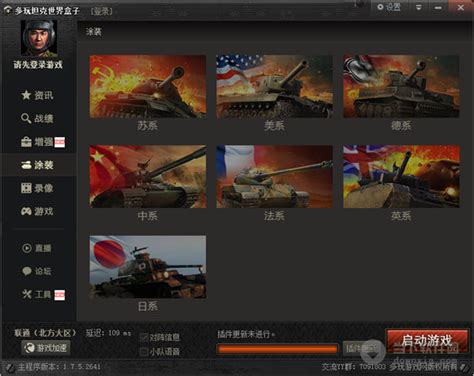Click the 登录 login link in title bar

(101, 11)
